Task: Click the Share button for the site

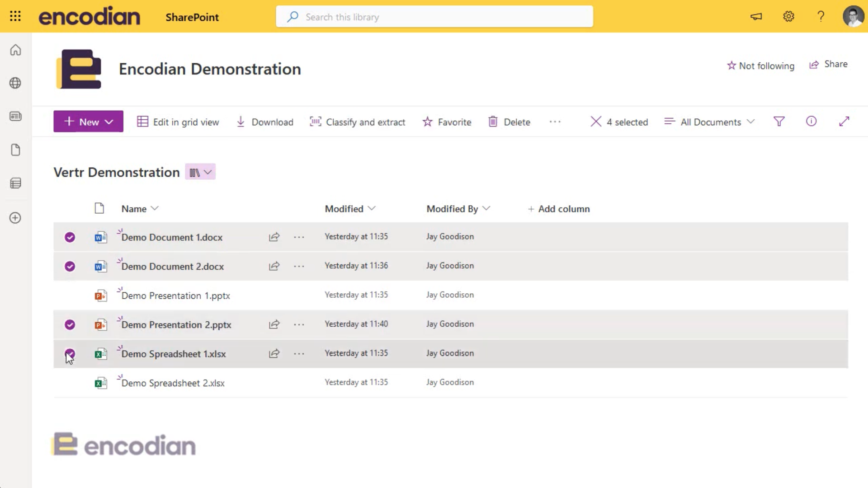Action: coord(828,64)
